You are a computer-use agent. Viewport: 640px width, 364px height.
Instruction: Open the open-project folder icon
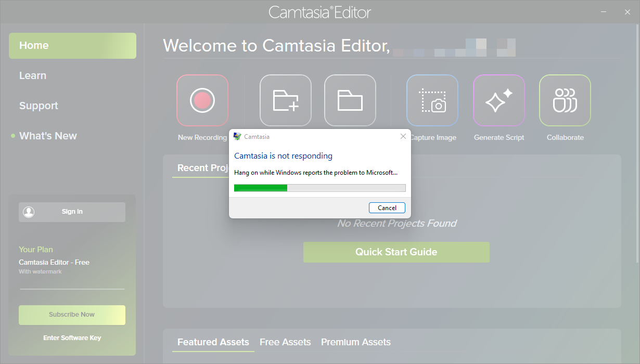tap(350, 100)
